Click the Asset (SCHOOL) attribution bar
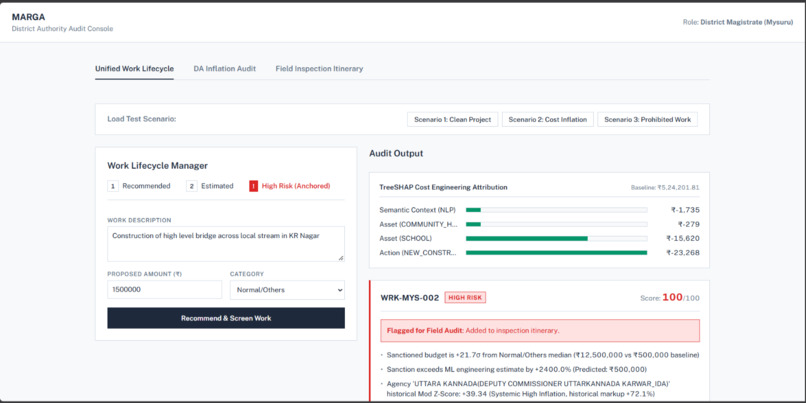The image size is (806, 403). tap(556, 239)
